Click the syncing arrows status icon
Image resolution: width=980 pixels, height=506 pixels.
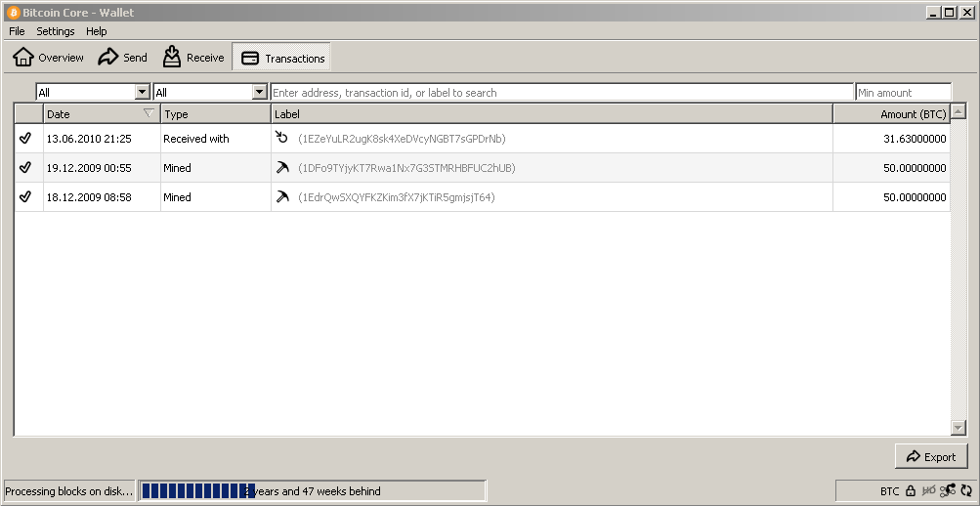coord(967,491)
